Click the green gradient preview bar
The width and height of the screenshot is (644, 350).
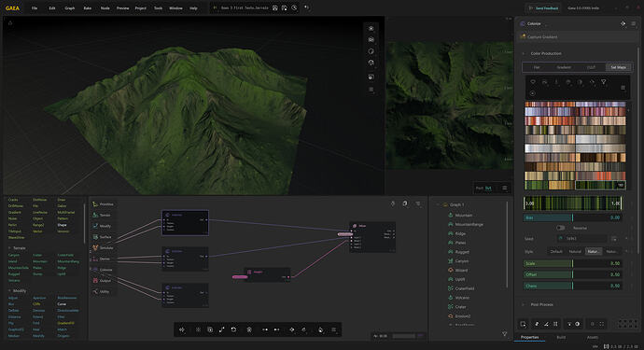tap(572, 203)
